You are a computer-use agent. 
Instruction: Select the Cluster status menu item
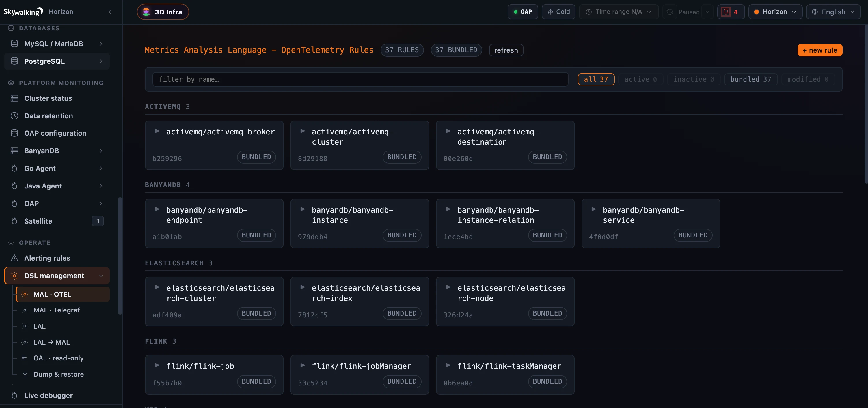point(57,98)
